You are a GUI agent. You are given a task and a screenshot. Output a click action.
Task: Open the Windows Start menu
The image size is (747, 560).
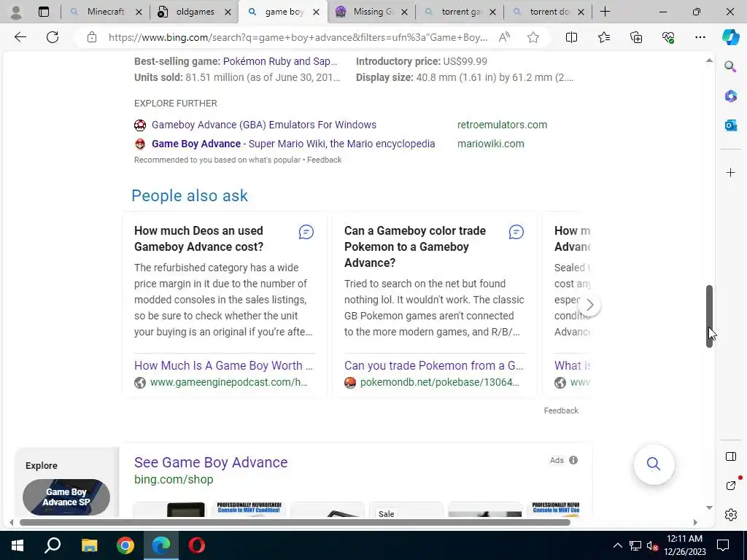18,545
